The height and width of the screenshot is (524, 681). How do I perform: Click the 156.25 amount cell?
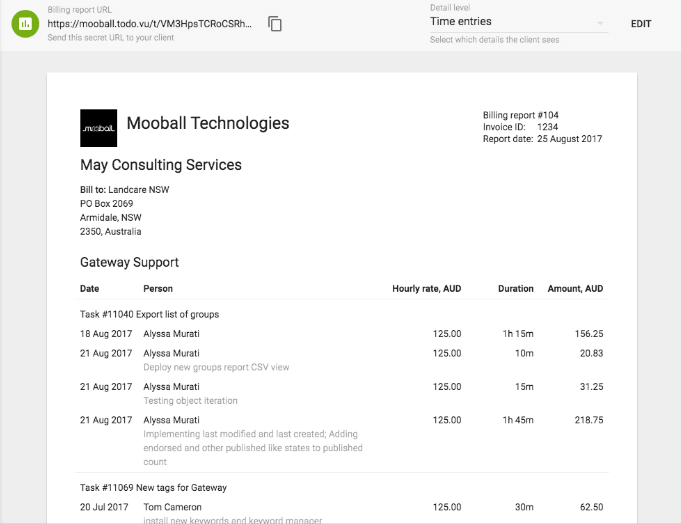coord(589,334)
